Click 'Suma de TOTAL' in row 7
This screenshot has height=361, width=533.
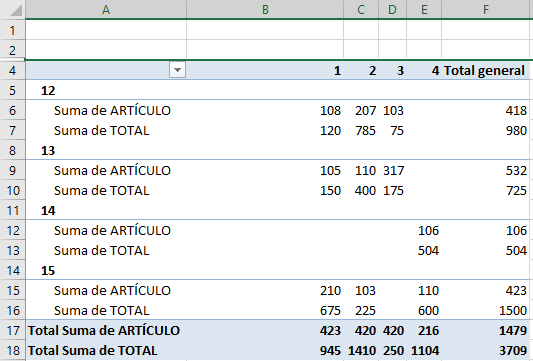coord(101,131)
